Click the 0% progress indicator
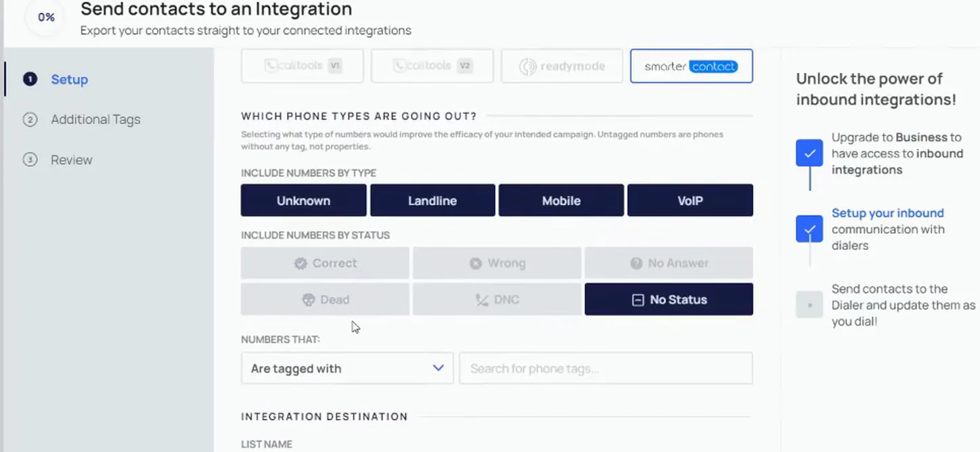 [46, 18]
